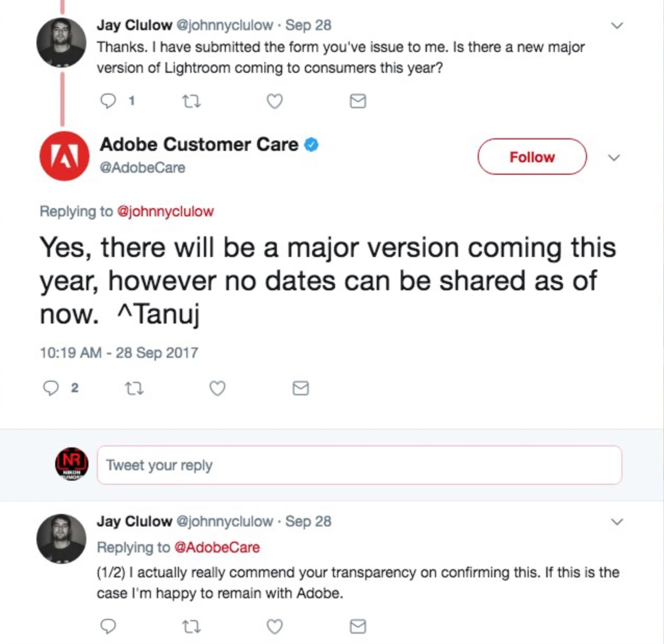
Task: Click the Tweet your reply field
Action: click(x=359, y=465)
